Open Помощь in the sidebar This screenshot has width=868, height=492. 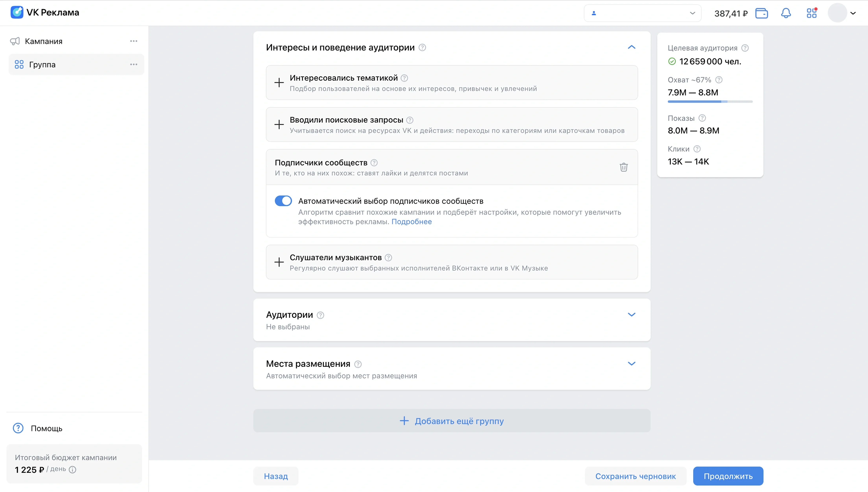pos(46,428)
